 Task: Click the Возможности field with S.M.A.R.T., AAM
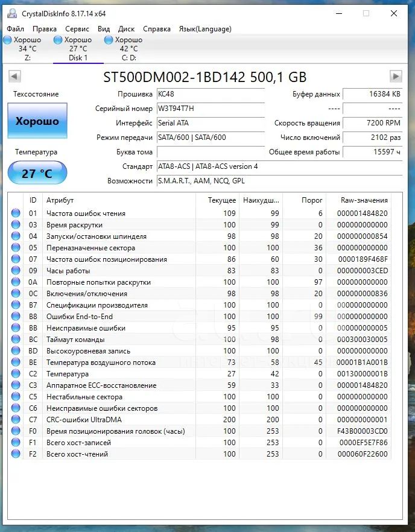click(280, 181)
